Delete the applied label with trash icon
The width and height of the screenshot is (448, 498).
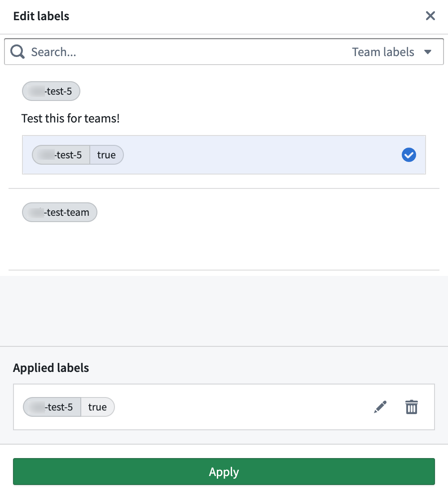tap(412, 407)
